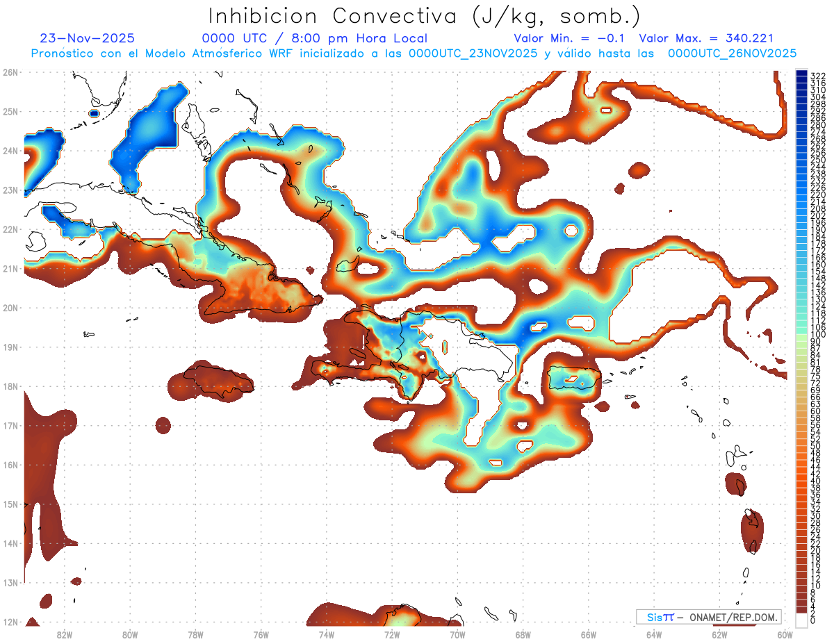Click the 21N latitude label
The height and width of the screenshot is (644, 834).
pyautogui.click(x=10, y=268)
